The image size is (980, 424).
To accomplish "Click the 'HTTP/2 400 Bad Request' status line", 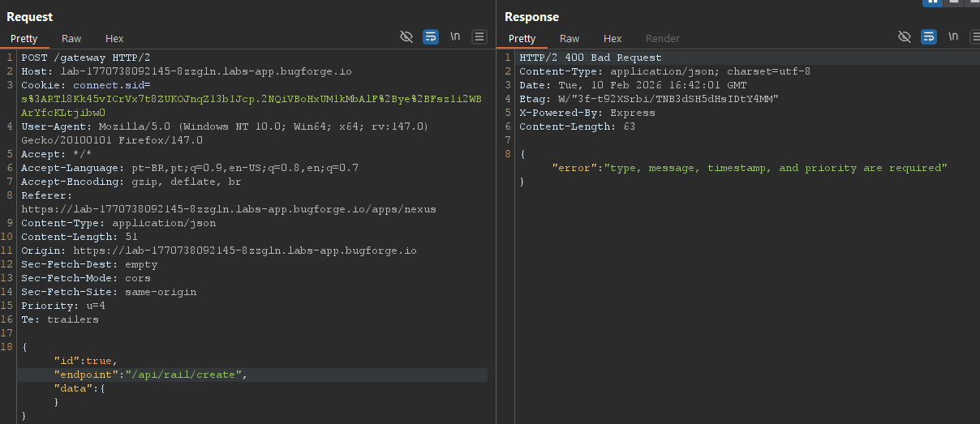I will [x=591, y=58].
